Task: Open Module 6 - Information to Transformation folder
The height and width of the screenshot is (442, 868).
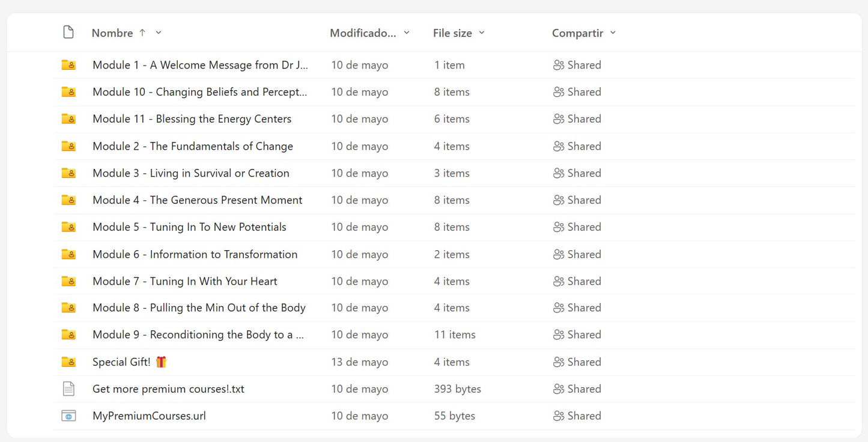Action: pyautogui.click(x=195, y=254)
